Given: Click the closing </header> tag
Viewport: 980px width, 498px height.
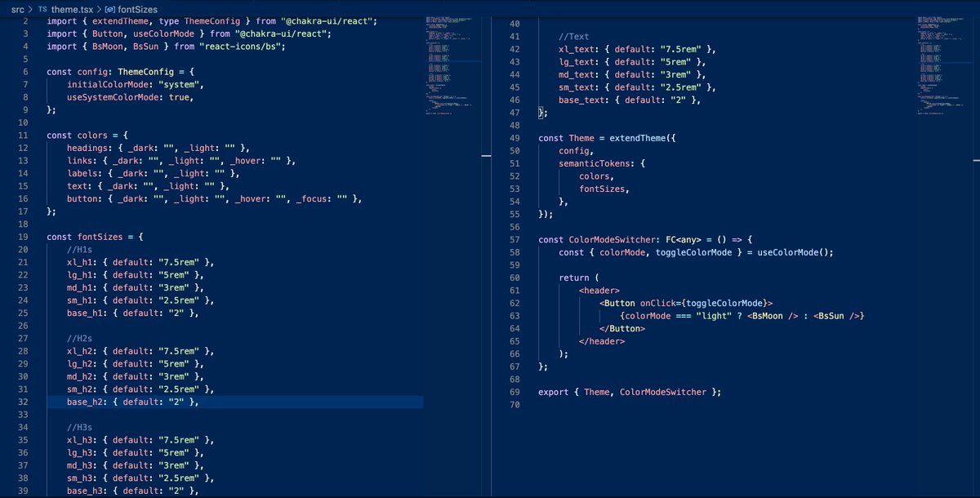Looking at the screenshot, I should click(602, 341).
